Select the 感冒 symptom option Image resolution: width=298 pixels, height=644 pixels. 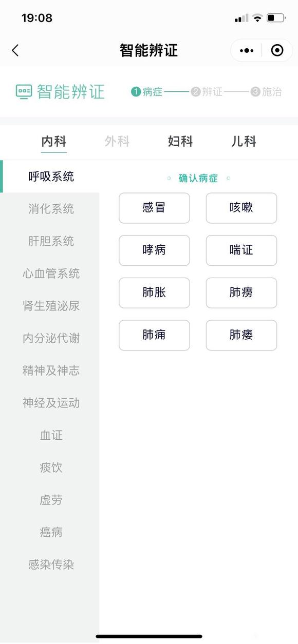[154, 208]
